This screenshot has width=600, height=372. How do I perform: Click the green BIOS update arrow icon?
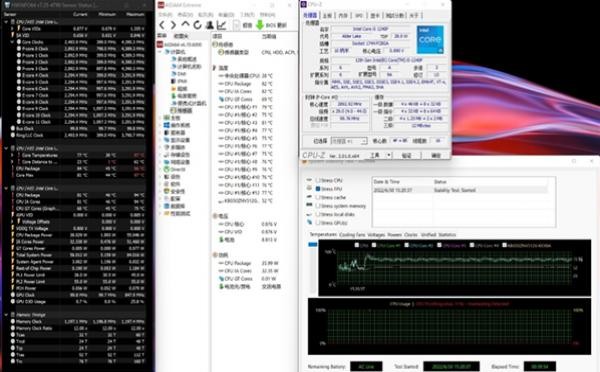point(260,25)
